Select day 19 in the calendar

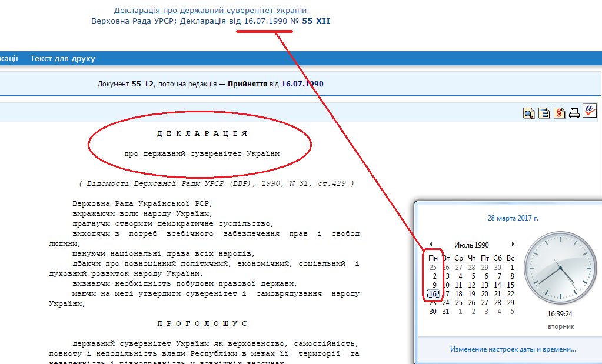[471, 294]
